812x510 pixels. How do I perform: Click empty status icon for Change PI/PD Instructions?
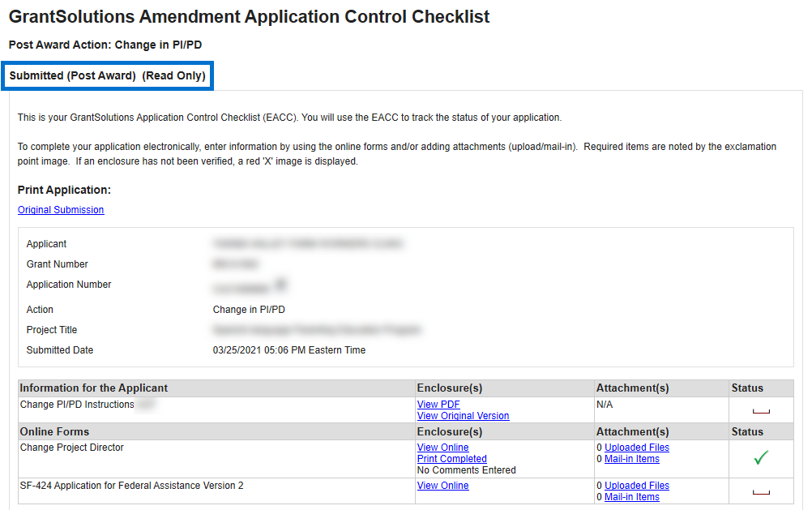click(760, 411)
